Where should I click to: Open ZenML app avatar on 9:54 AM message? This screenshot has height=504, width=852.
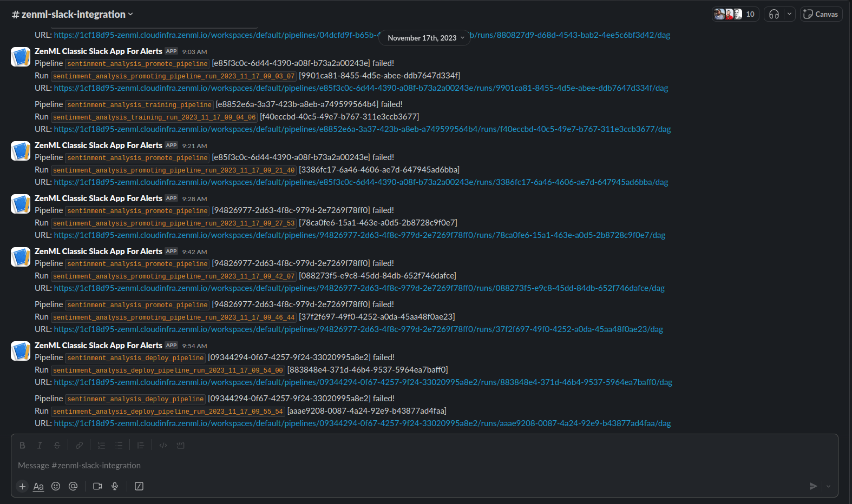(x=21, y=351)
